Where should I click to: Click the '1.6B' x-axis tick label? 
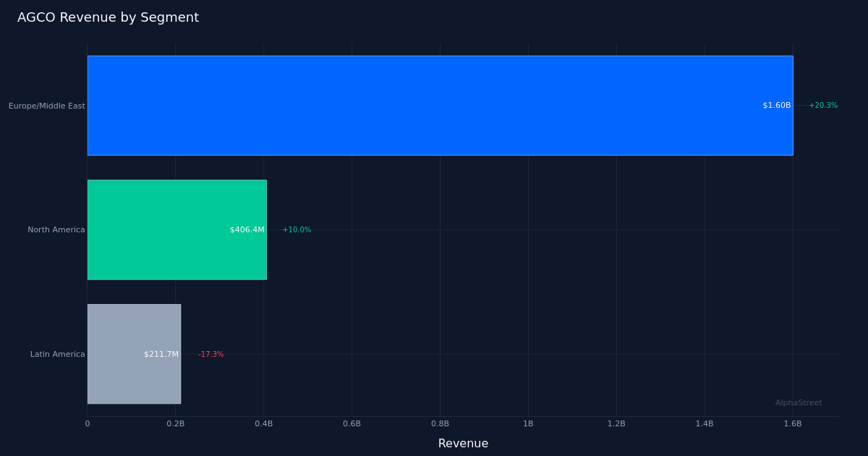pyautogui.click(x=793, y=424)
